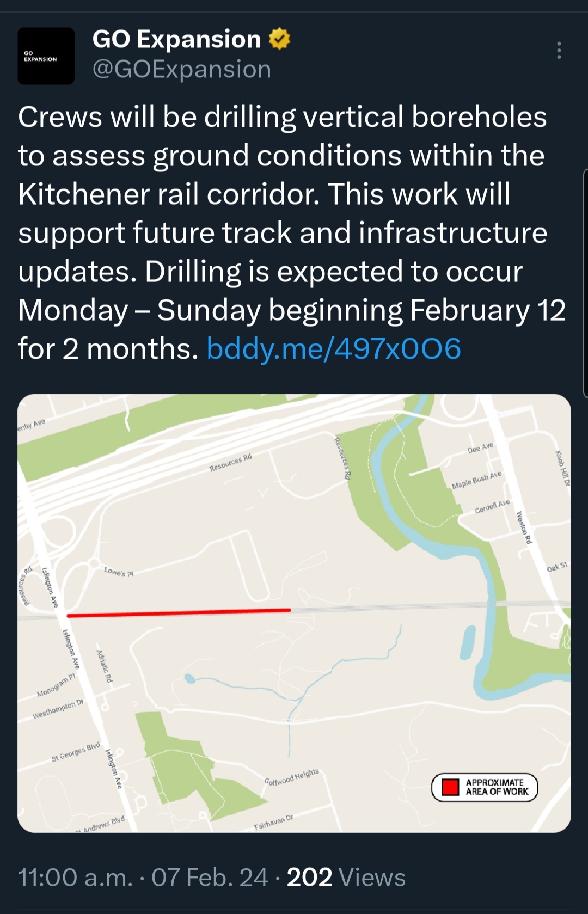Click the Lowe's Pl label on map
The image size is (588, 914).
pyautogui.click(x=119, y=572)
